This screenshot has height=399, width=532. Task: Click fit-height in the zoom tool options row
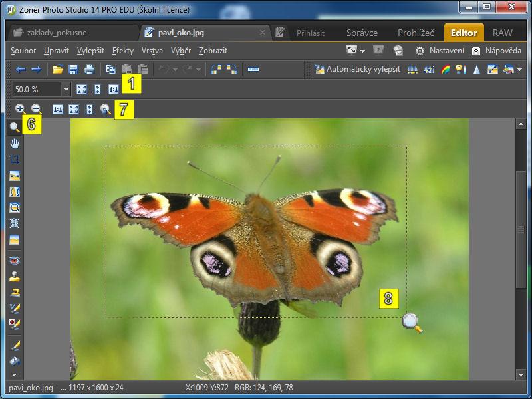90,109
